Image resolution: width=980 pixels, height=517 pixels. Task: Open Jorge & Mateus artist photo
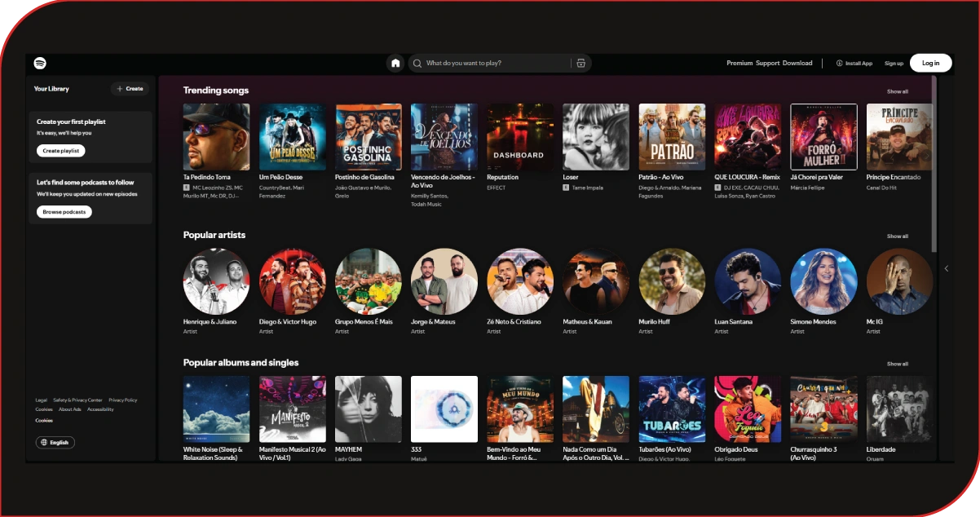[x=444, y=281]
